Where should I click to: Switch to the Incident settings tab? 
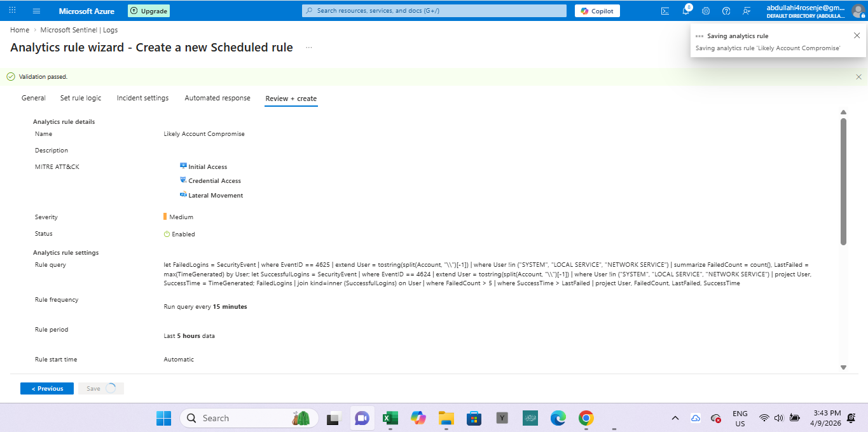click(143, 98)
